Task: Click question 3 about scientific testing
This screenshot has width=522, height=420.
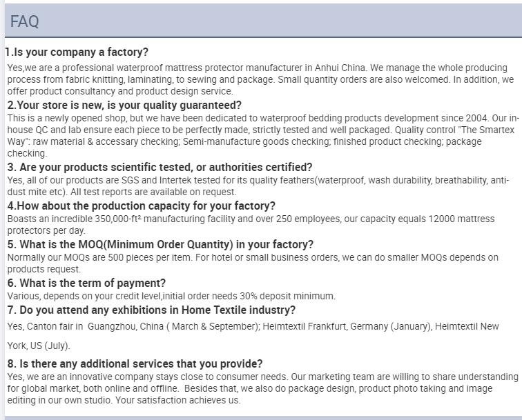Action: 159,167
